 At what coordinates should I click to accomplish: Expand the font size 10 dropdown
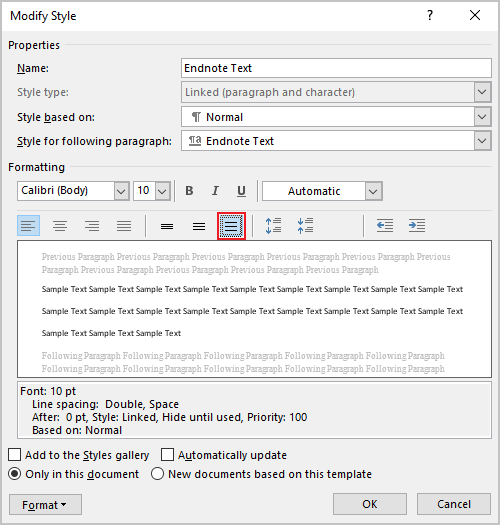coord(162,191)
